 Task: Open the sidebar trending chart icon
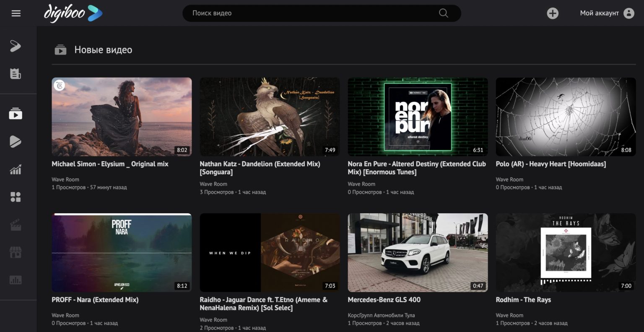click(16, 170)
